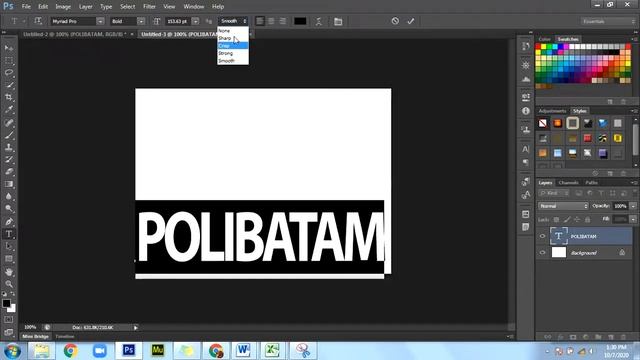The width and height of the screenshot is (640, 360).
Task: Toggle Quick Mask mode
Action: tap(9, 320)
